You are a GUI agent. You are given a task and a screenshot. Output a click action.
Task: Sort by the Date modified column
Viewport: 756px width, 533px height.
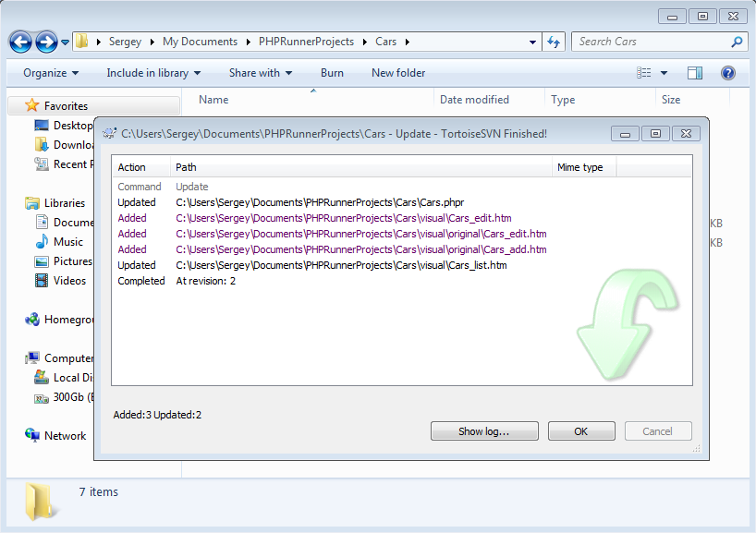click(x=474, y=100)
